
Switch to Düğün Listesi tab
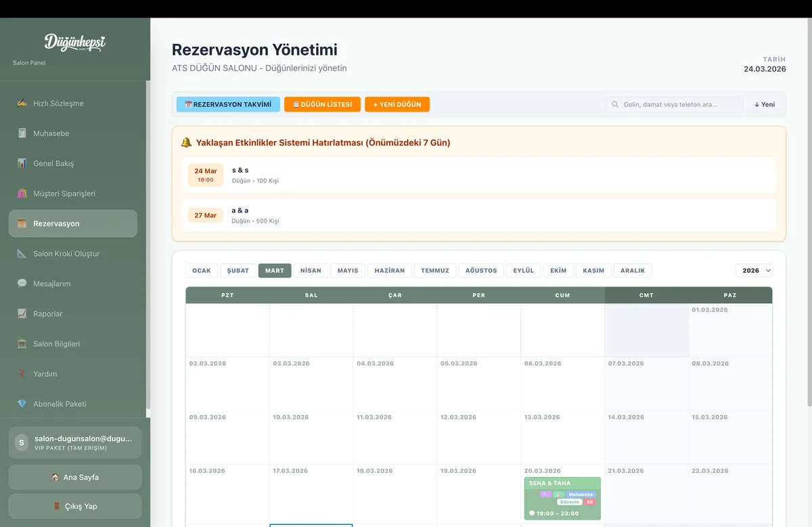(322, 105)
